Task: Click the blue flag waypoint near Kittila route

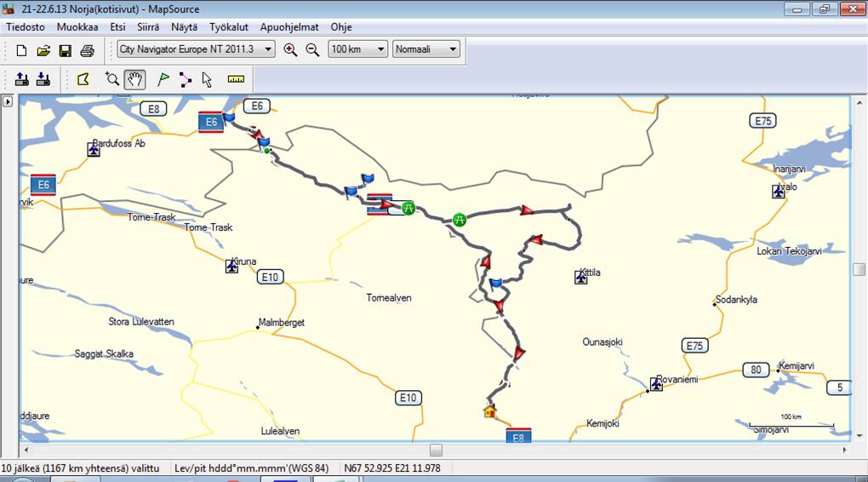Action: pos(496,284)
